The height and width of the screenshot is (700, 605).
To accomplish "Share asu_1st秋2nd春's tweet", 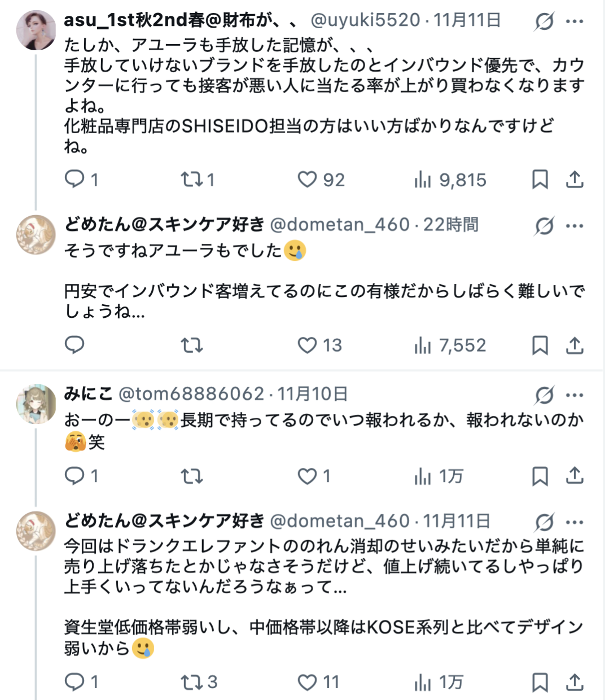I will tap(575, 180).
